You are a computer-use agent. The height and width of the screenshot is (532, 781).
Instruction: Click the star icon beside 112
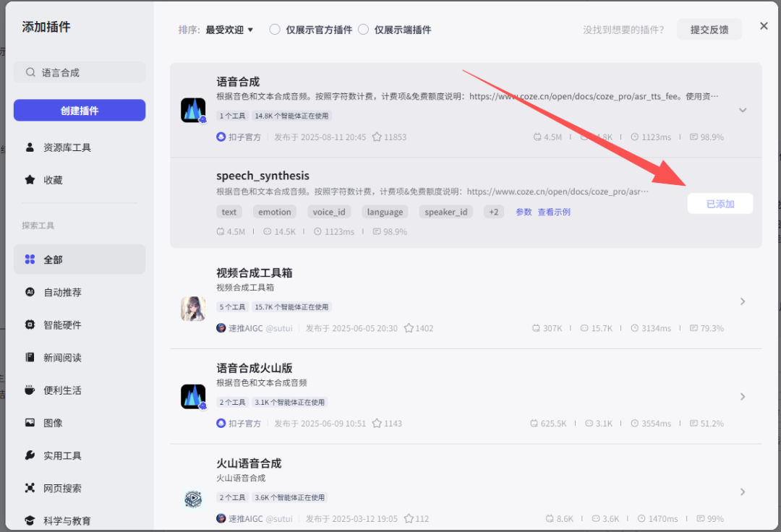409,518
